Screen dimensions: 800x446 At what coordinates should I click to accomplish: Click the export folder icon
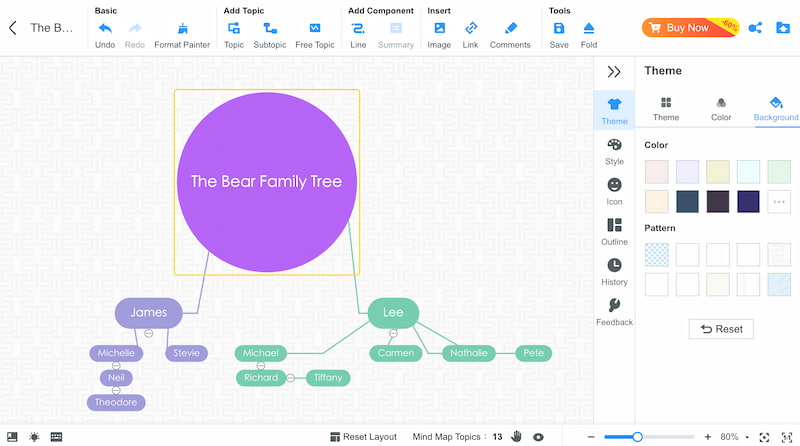tap(783, 28)
